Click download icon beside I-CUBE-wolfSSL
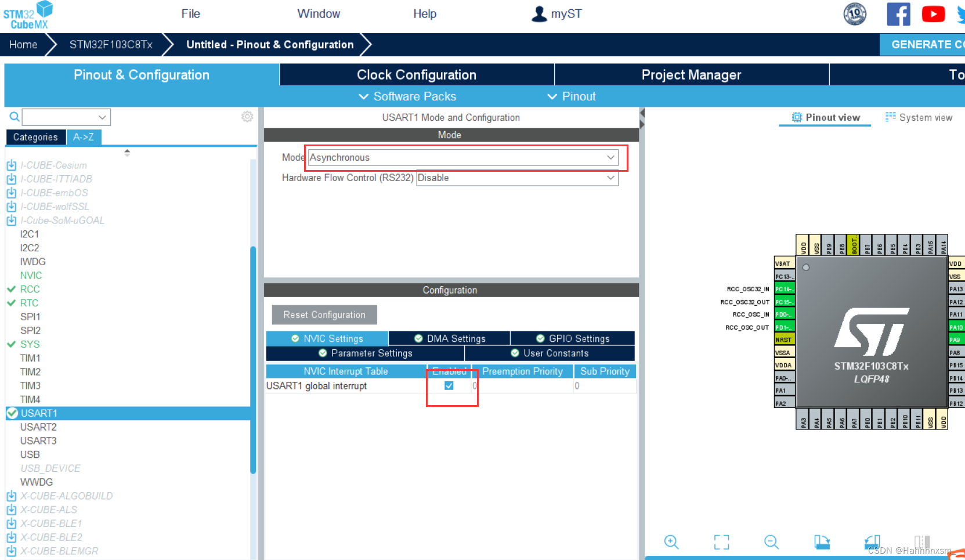The width and height of the screenshot is (965, 560). [12, 207]
